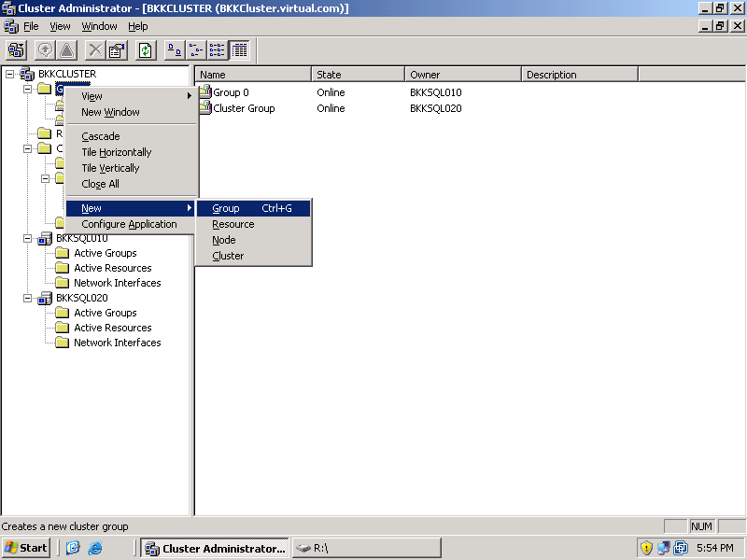Switch to List view toolbar button
The image size is (747, 560).
click(218, 50)
